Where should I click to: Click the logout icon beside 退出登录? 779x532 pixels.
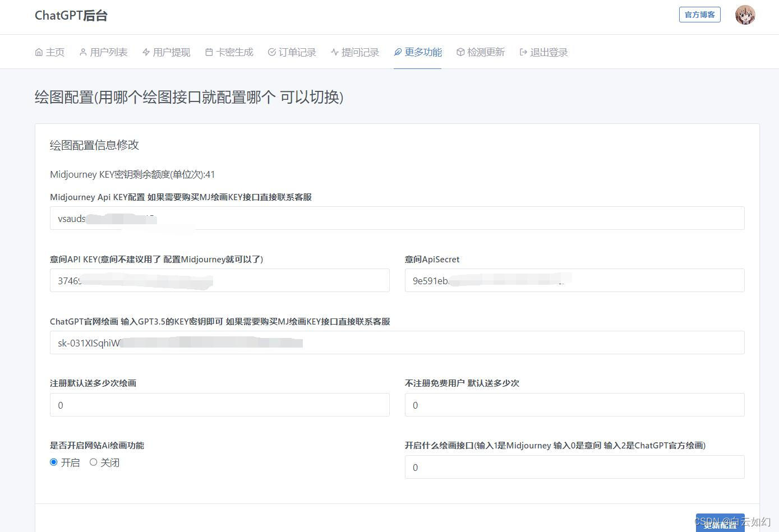point(523,52)
